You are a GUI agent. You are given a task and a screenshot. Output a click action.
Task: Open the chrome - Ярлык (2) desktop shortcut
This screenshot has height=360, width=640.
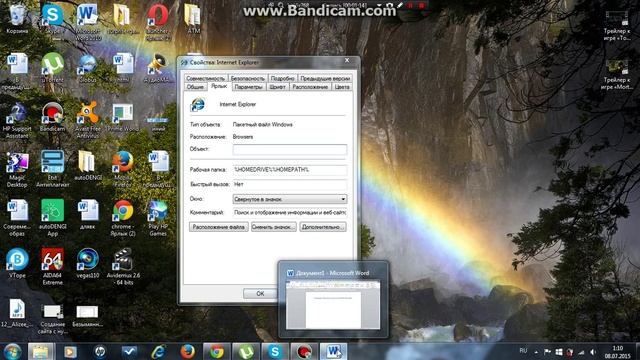123,218
